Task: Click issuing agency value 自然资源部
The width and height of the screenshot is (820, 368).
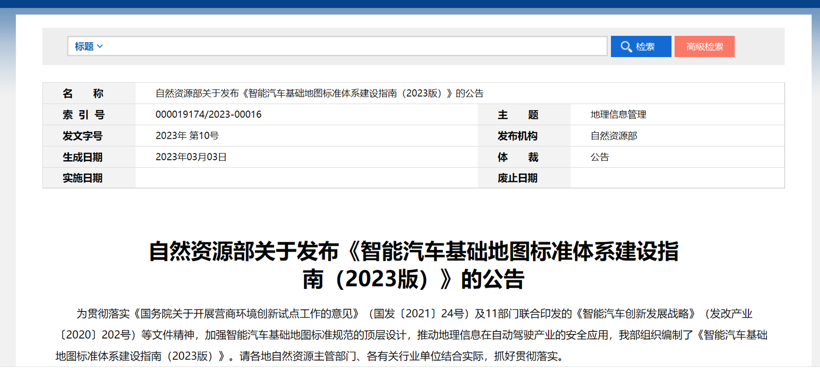Action: point(614,136)
